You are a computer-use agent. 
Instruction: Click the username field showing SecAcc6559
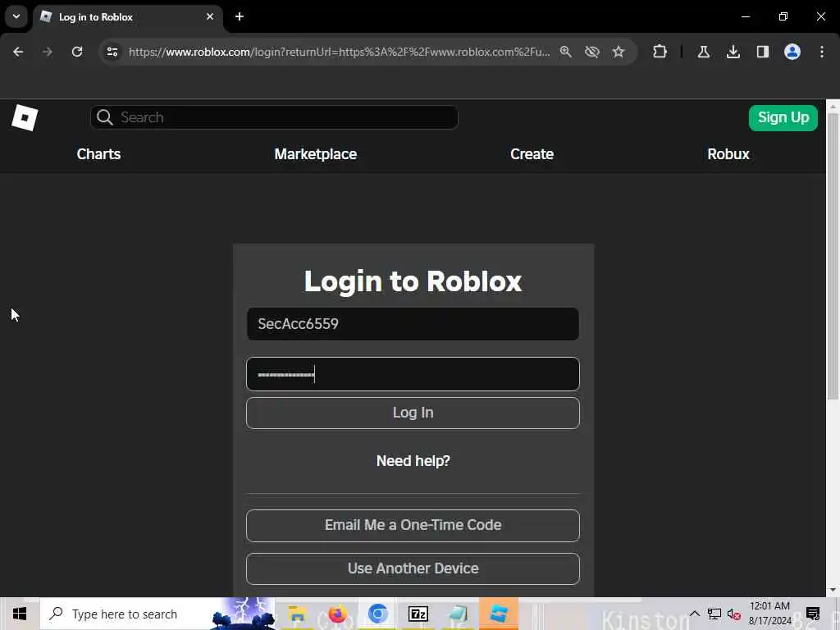tap(413, 323)
